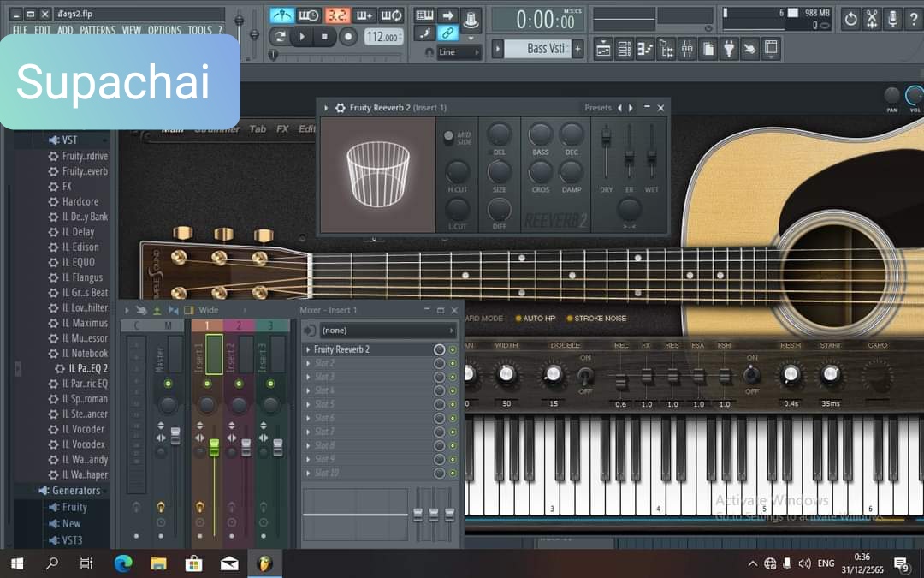Open the PATTERNS menu
Image resolution: width=924 pixels, height=578 pixels.
tap(98, 31)
